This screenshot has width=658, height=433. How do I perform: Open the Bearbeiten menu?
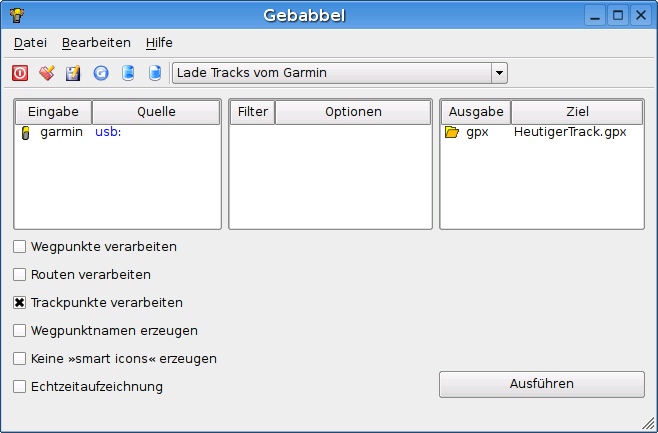[96, 43]
